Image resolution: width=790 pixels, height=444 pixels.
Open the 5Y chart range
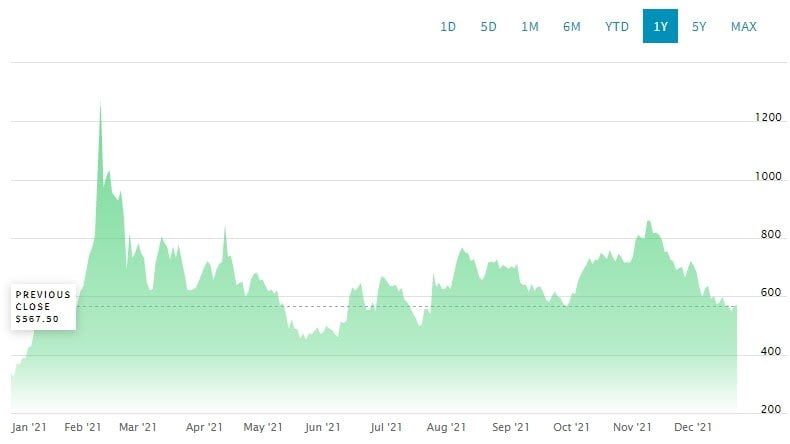699,27
